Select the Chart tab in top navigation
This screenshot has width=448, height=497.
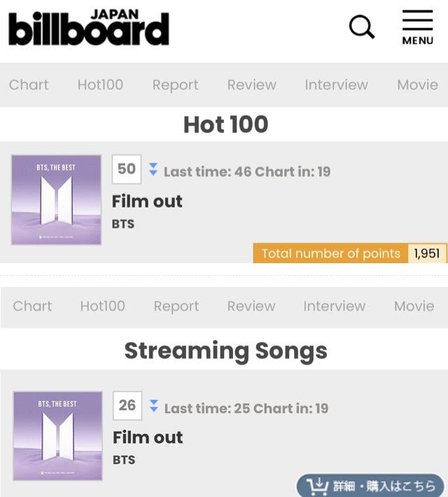coord(29,85)
